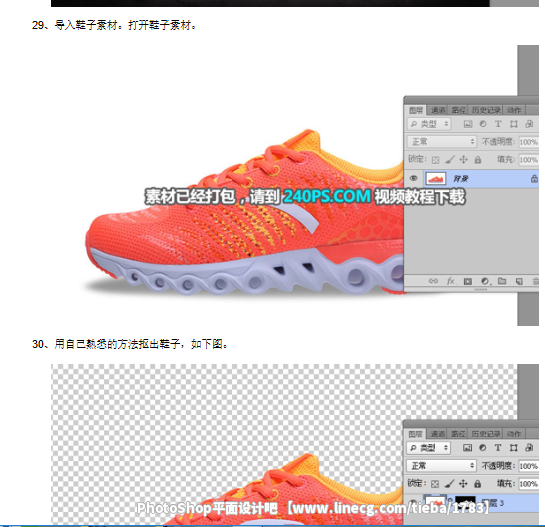Click 背景 layer shoe thumbnail
The width and height of the screenshot is (545, 527).
click(x=436, y=179)
